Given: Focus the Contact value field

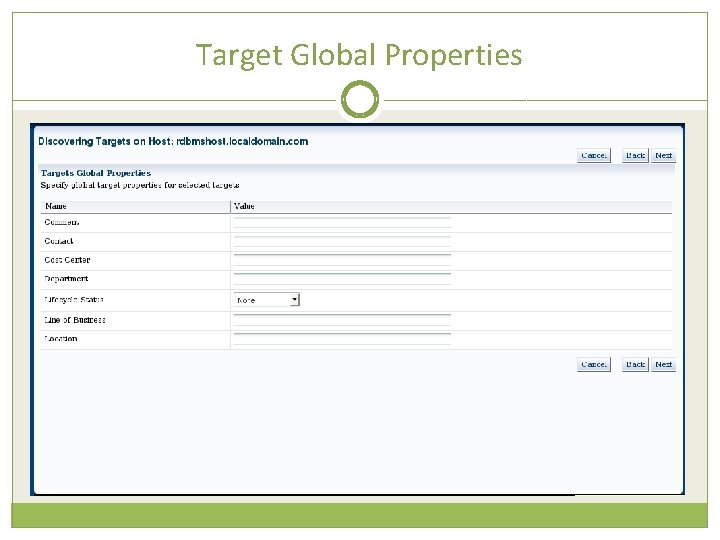Looking at the screenshot, I should pyautogui.click(x=343, y=242).
